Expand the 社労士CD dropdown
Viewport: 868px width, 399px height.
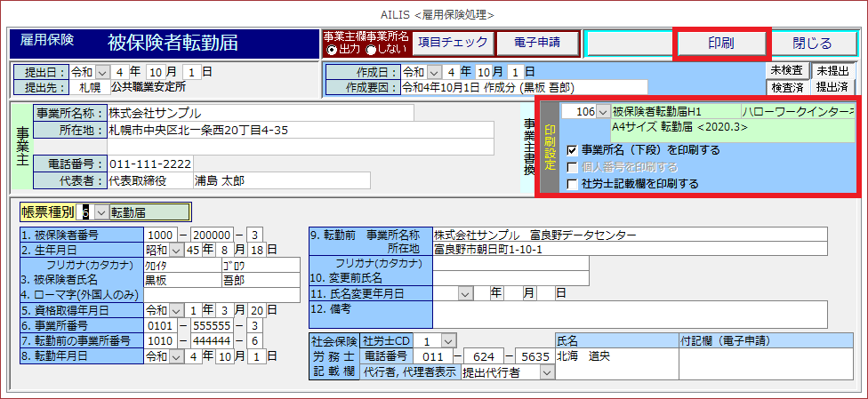click(448, 341)
